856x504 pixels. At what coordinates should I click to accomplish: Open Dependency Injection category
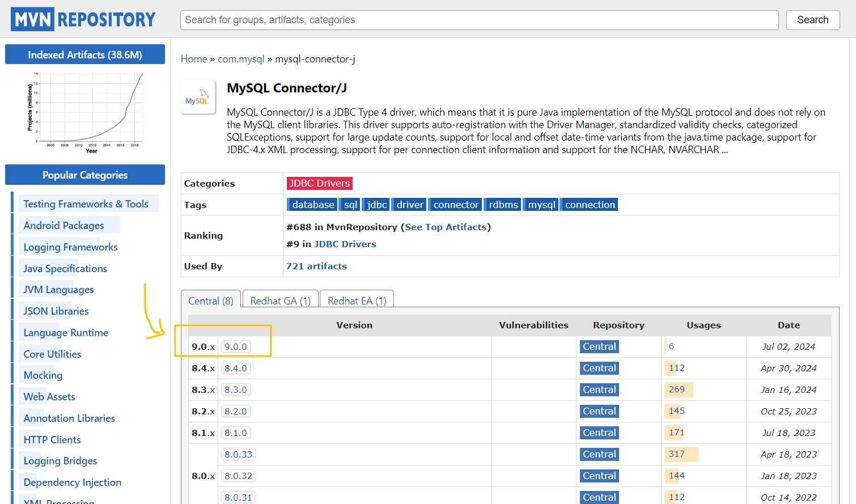coord(73,482)
